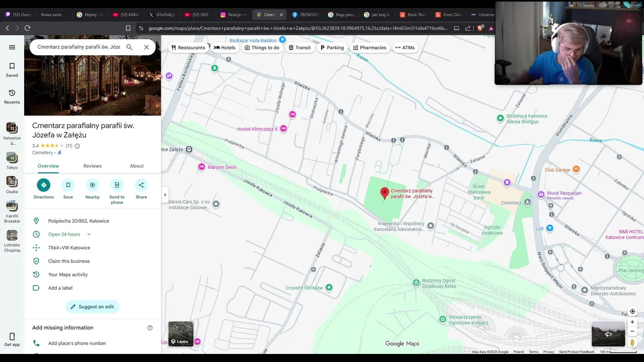
Task: Open the Street View photo thumbnail
Action: 608,334
